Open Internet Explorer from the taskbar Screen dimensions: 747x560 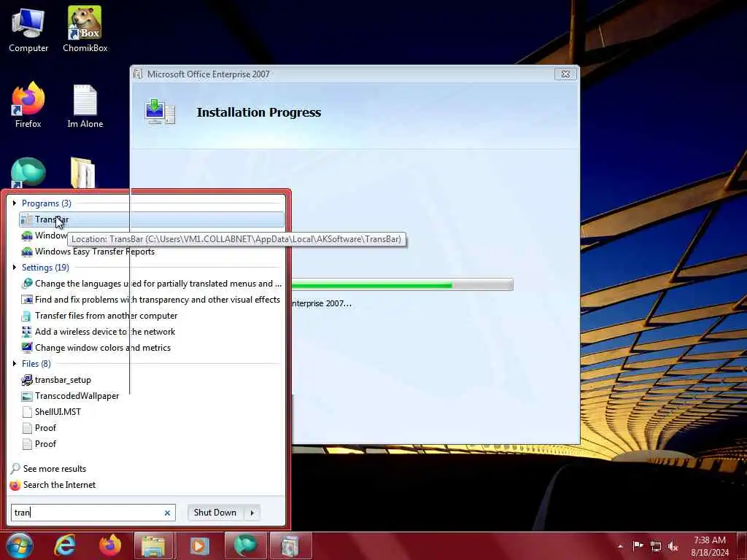coord(65,545)
